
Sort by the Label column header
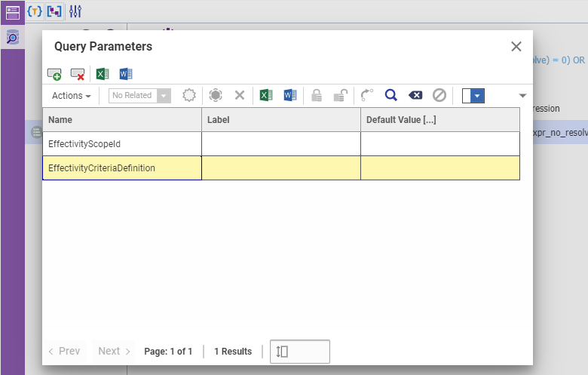coord(281,120)
